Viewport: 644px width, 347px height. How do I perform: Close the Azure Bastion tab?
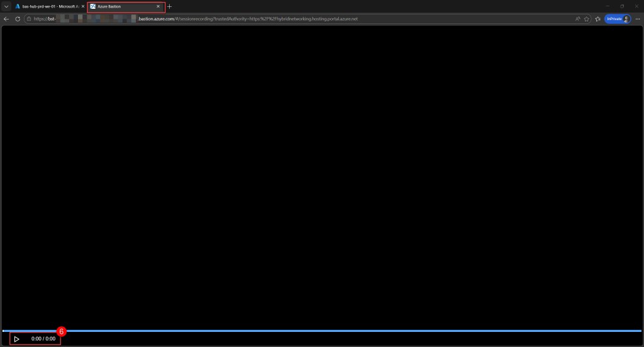(158, 6)
